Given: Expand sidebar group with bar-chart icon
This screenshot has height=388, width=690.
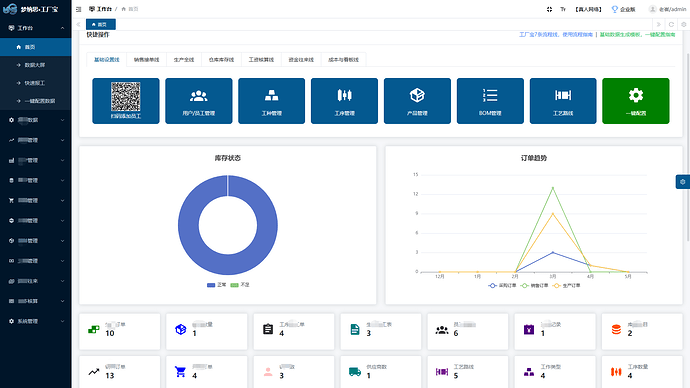Looking at the screenshot, I should coord(36,161).
